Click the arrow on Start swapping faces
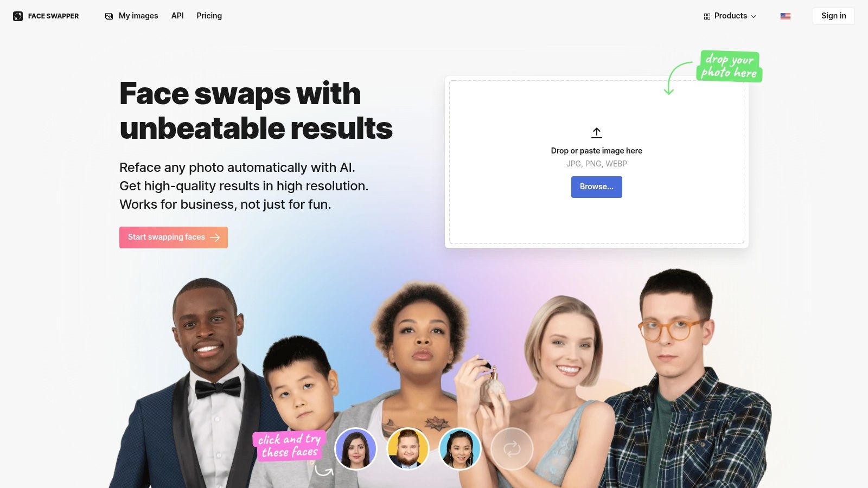The image size is (868, 488). (215, 237)
